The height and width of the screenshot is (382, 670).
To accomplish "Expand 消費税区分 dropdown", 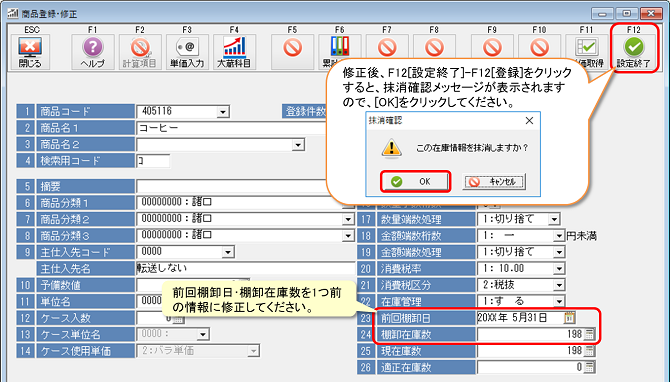I will pyautogui.click(x=559, y=285).
